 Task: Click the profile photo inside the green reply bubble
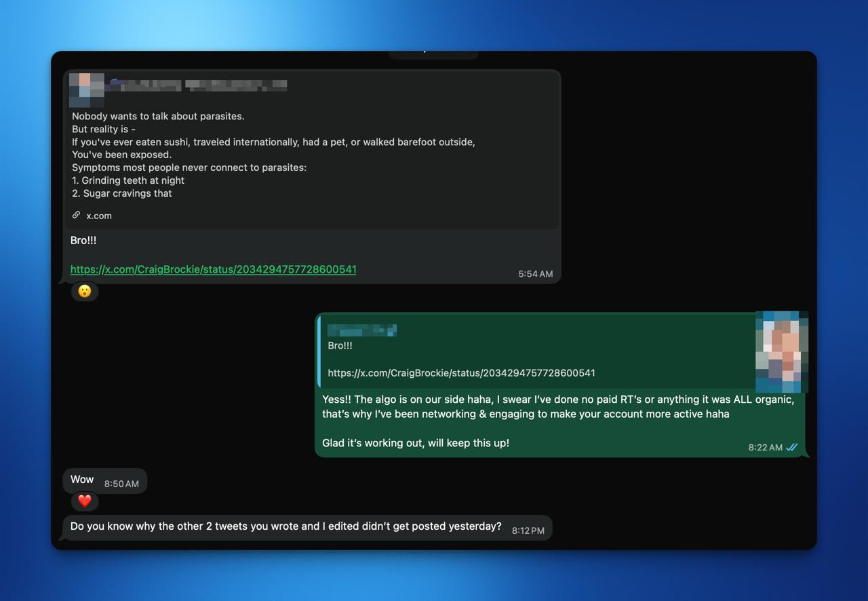coord(781,352)
